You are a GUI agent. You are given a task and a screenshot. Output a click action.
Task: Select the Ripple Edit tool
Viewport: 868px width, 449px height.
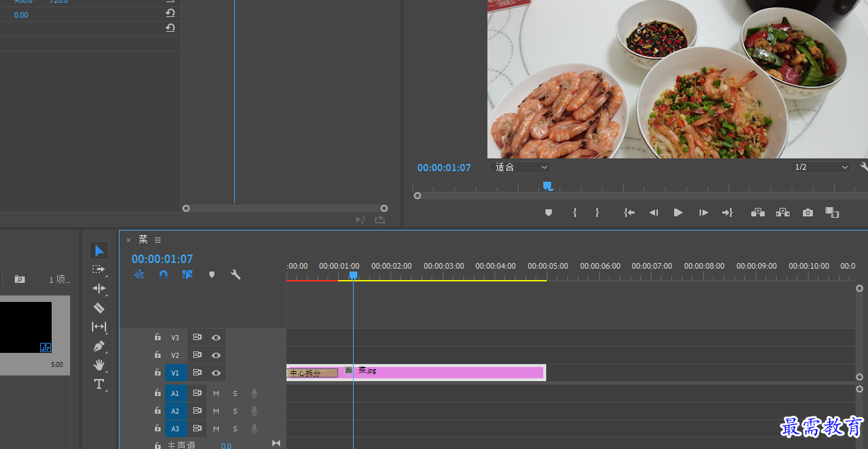point(99,288)
